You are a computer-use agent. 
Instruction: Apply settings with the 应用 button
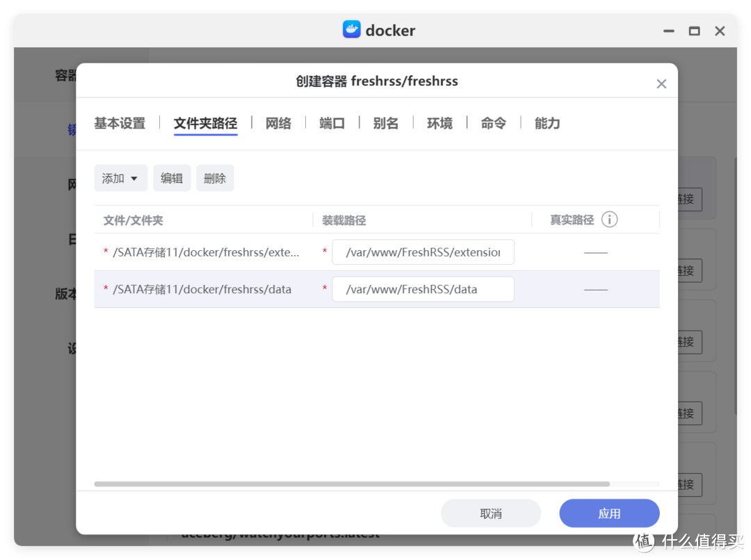609,513
